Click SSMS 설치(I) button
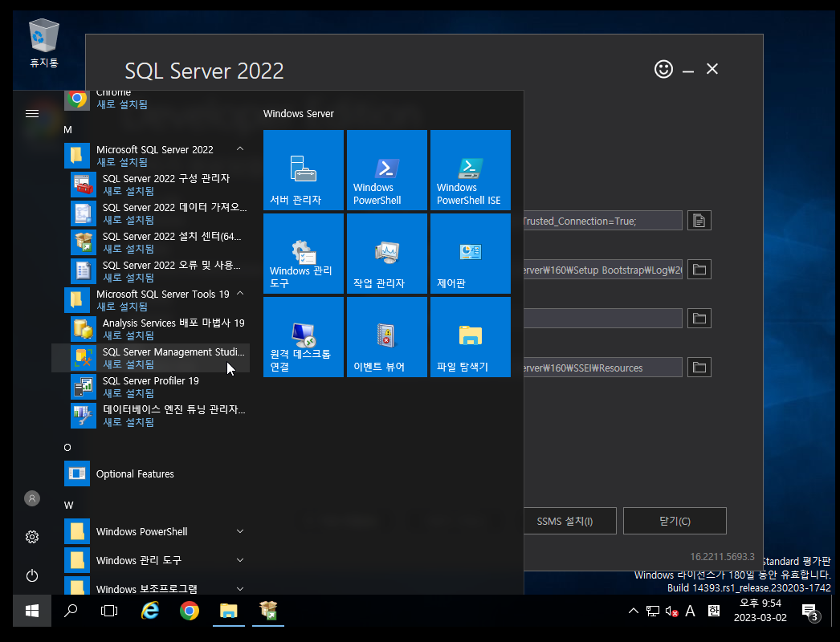This screenshot has width=840, height=642. 570,521
